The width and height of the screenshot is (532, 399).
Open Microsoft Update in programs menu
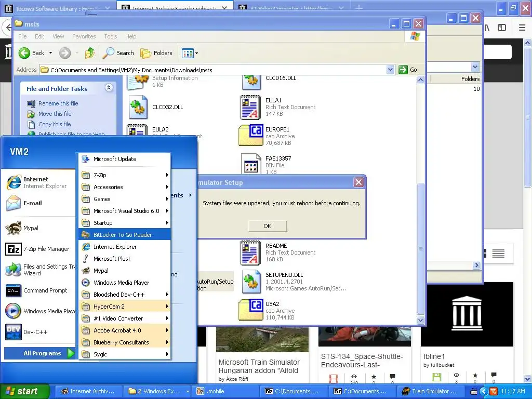pos(125,159)
